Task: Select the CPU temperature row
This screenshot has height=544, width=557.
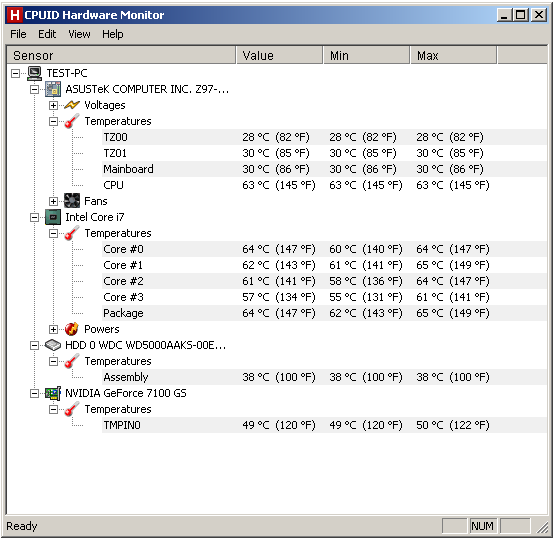Action: pos(324,185)
